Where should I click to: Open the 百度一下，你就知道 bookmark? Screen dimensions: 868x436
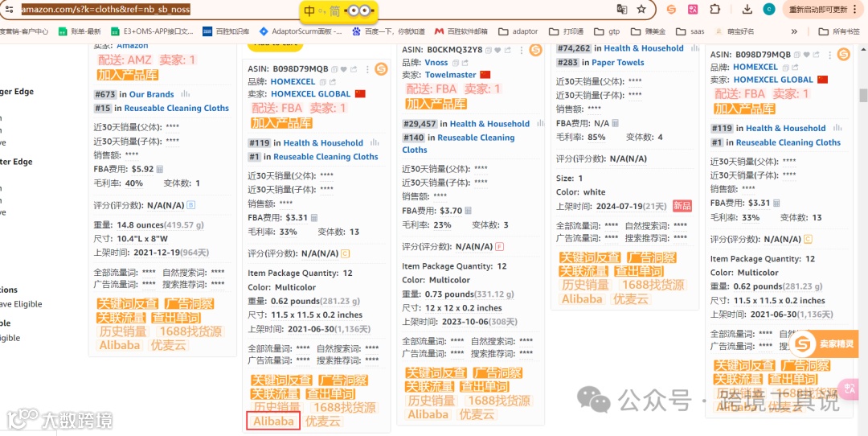point(389,31)
